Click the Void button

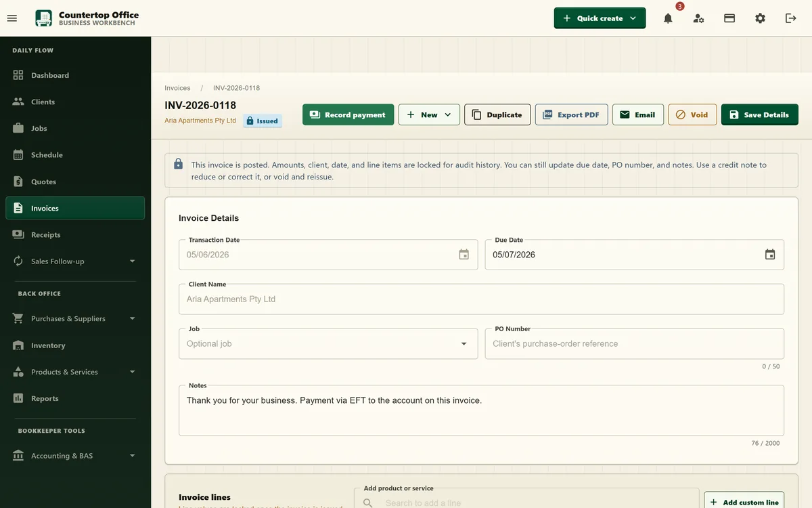click(692, 114)
